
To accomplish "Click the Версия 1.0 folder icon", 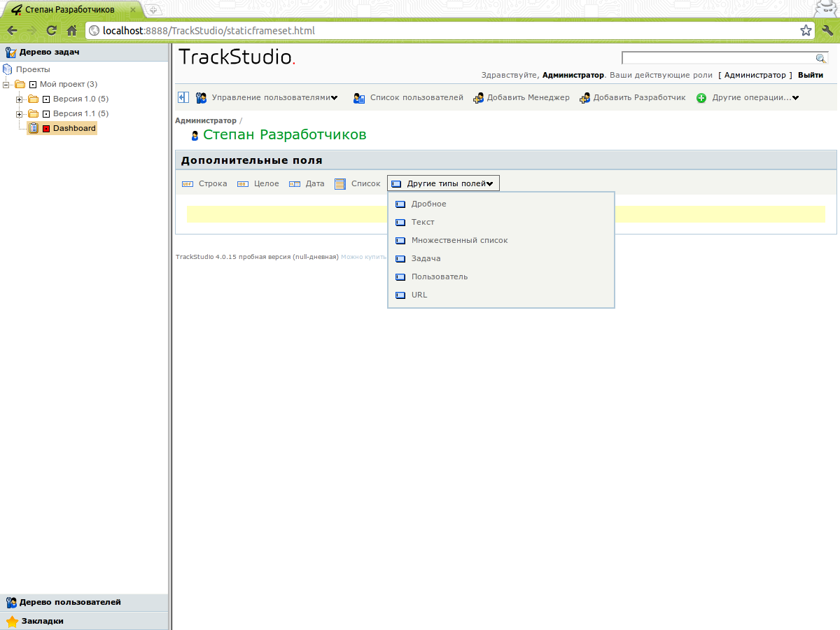I will [x=33, y=99].
